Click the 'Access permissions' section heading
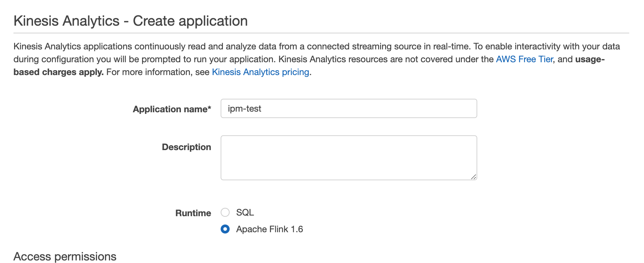644x263 pixels. tap(65, 257)
